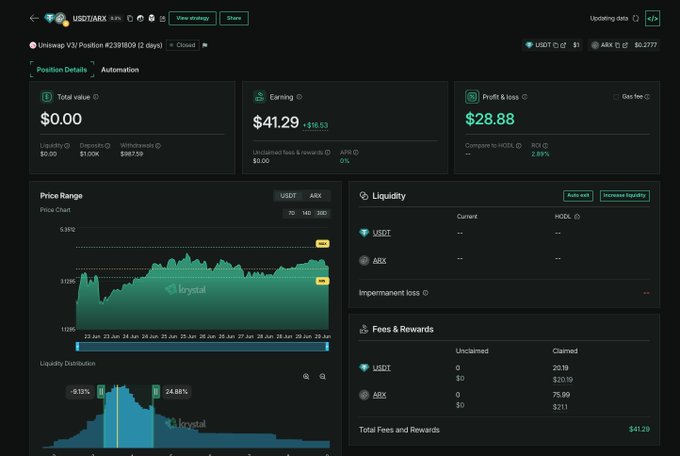Select the 14D chart timeframe

point(307,213)
